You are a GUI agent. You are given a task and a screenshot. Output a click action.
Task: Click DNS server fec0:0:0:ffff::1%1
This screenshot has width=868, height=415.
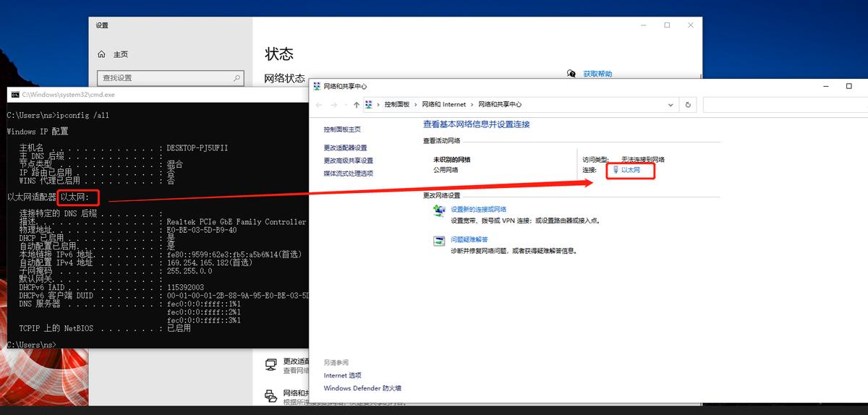(204, 304)
